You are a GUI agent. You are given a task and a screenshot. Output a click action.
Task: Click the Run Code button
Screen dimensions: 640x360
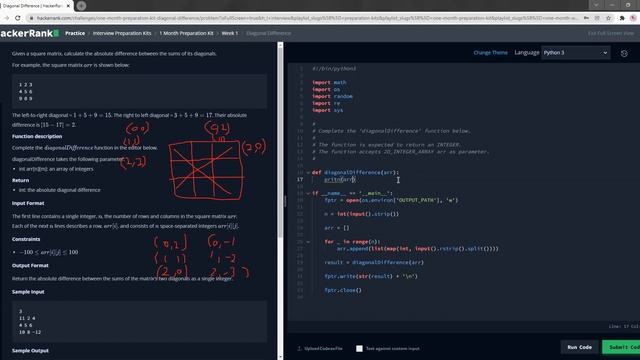[580, 347]
